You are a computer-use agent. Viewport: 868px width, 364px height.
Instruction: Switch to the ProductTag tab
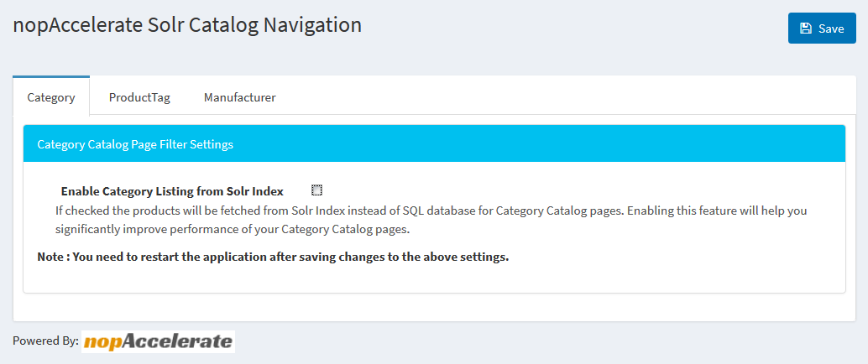139,97
